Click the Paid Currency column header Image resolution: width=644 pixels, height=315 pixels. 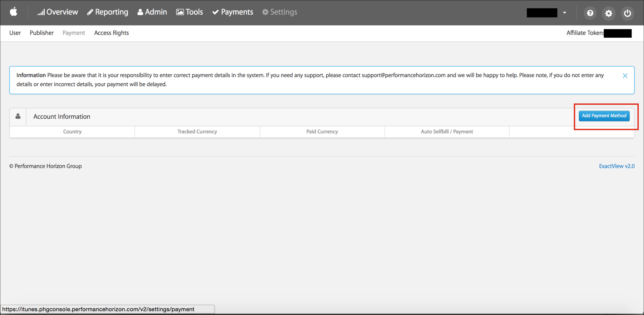pyautogui.click(x=322, y=132)
